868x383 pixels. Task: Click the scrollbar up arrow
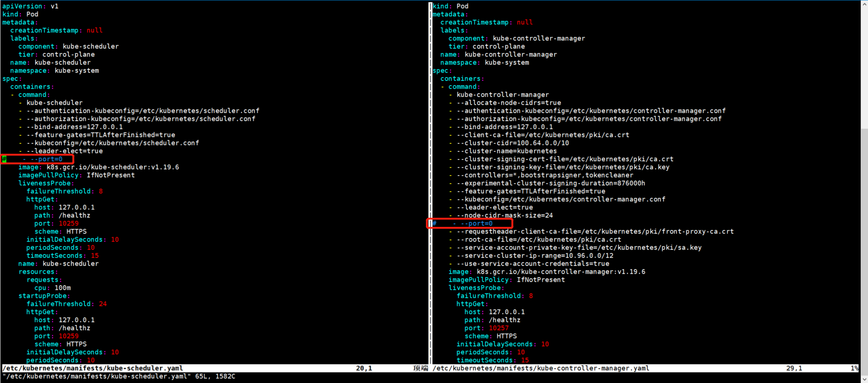pyautogui.click(x=864, y=4)
